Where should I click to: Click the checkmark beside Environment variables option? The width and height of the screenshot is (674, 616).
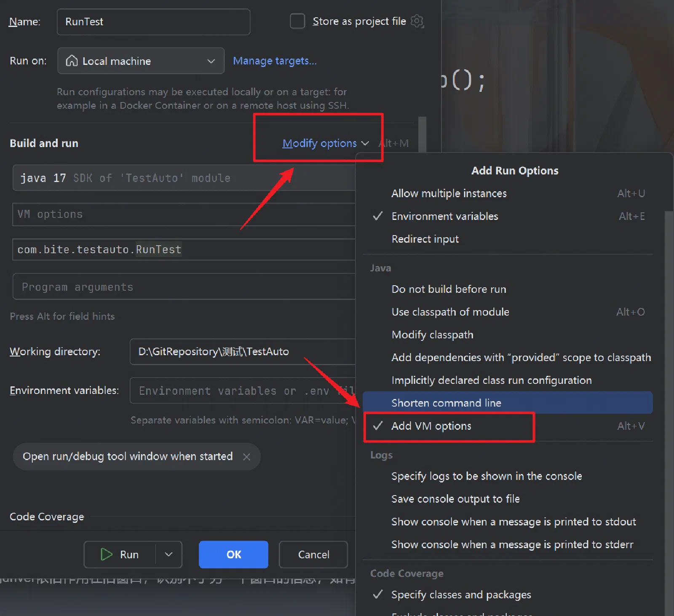[378, 216]
